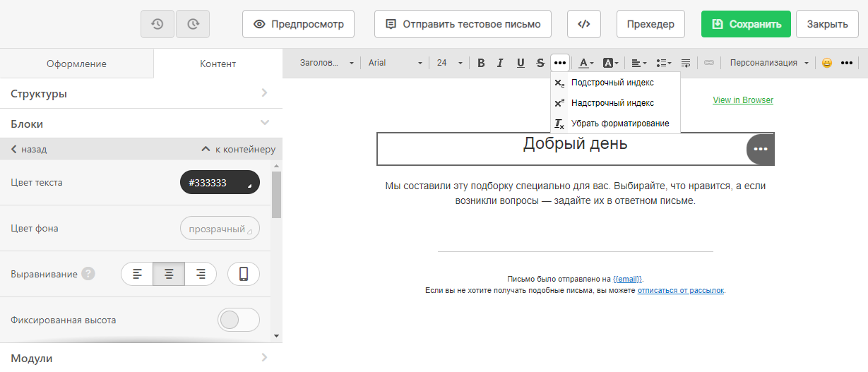This screenshot has width=868, height=372.
Task: Align block content left
Action: [x=138, y=274]
